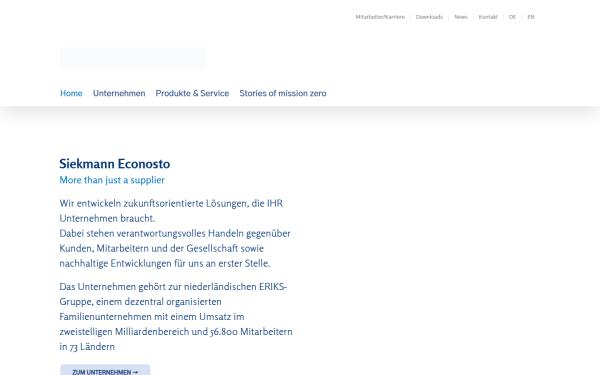This screenshot has height=375, width=600.
Task: Select the Home menu item
Action: coord(71,93)
